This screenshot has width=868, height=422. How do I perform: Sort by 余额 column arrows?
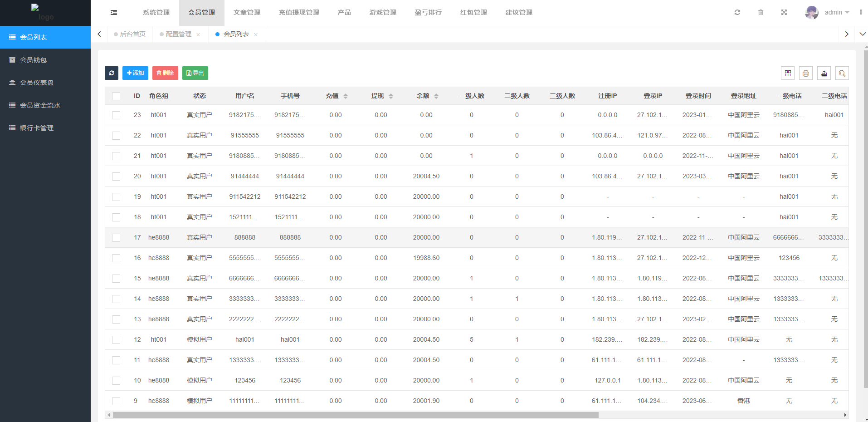pyautogui.click(x=436, y=96)
